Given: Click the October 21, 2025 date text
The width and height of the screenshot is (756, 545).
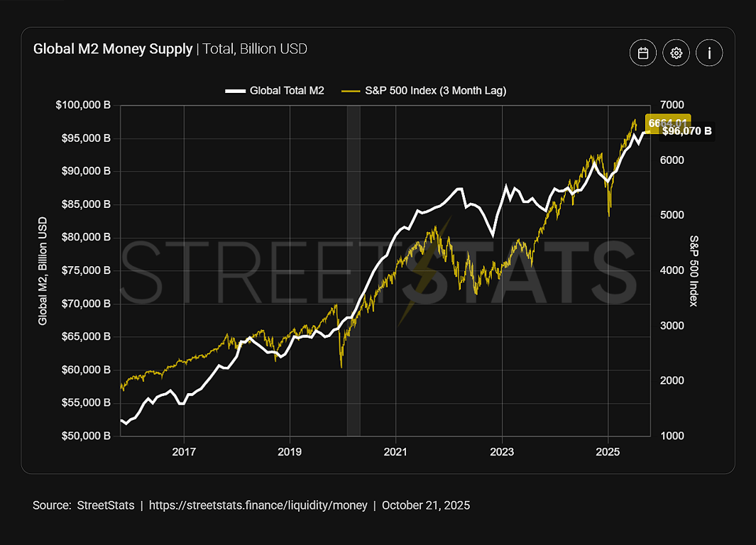Looking at the screenshot, I should click(x=426, y=505).
